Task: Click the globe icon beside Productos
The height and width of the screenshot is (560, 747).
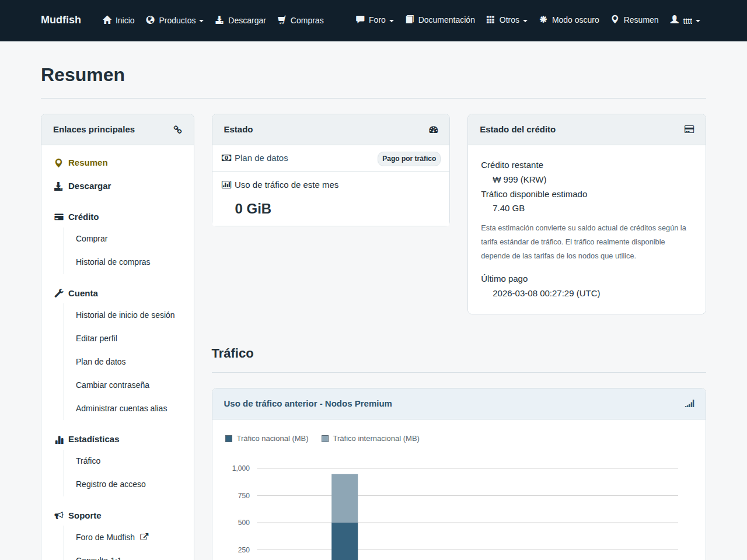Action: click(151, 20)
